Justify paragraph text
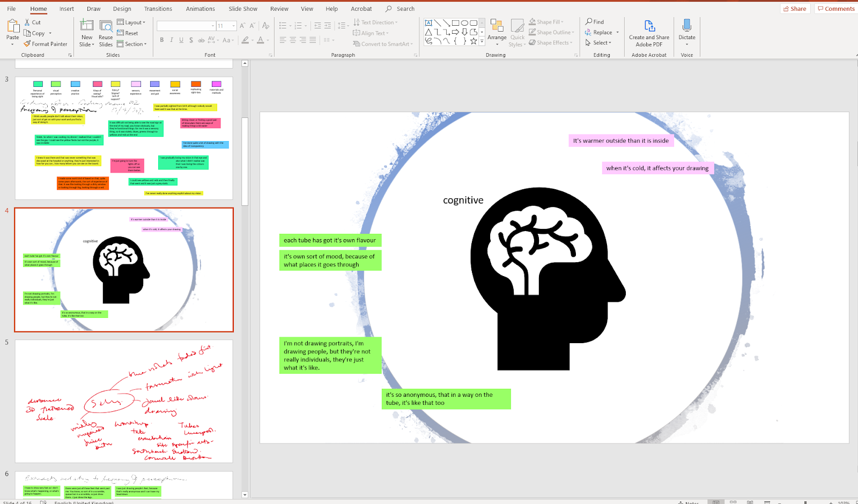 tap(313, 40)
